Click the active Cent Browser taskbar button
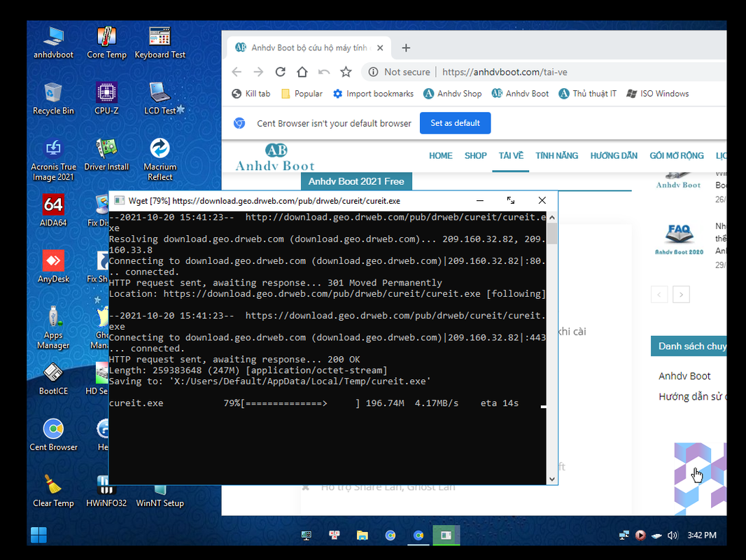This screenshot has height=560, width=746. click(x=418, y=535)
